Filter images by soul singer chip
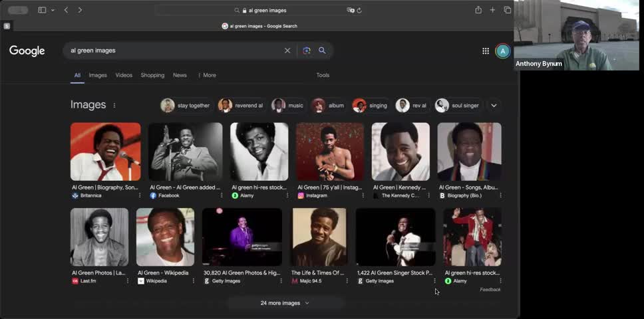This screenshot has width=644, height=319. (x=458, y=106)
